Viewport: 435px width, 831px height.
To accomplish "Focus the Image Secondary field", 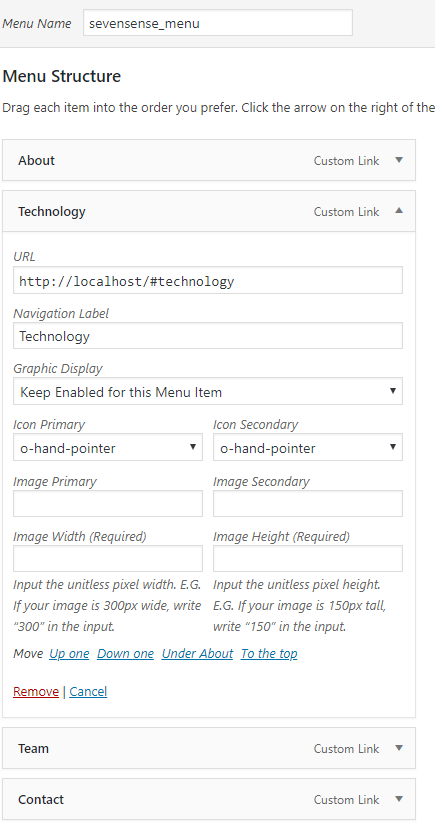I will coord(308,503).
